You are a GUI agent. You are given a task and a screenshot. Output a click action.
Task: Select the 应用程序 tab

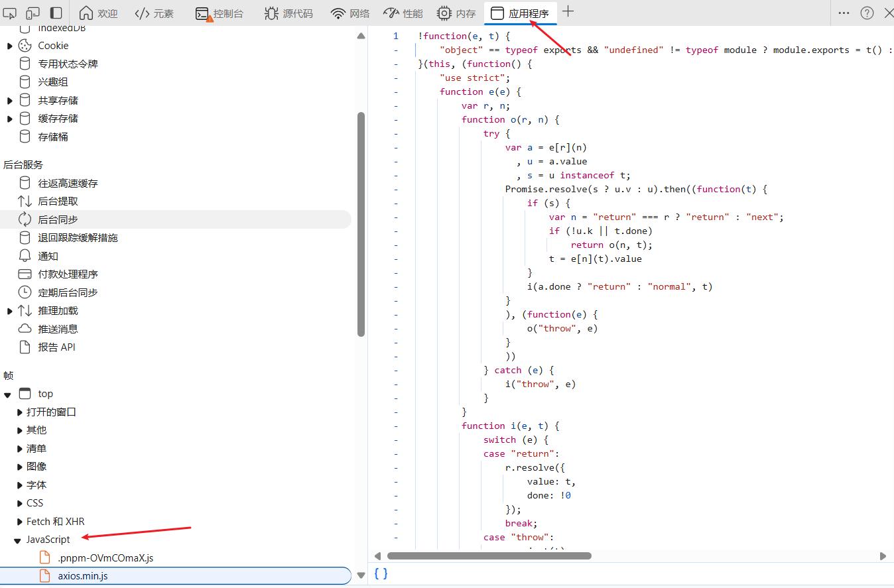coord(521,13)
